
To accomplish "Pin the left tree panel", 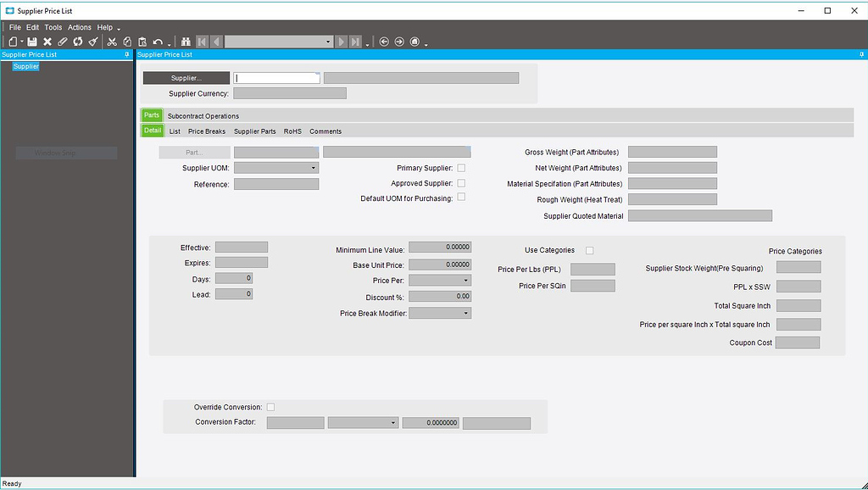I will point(127,54).
